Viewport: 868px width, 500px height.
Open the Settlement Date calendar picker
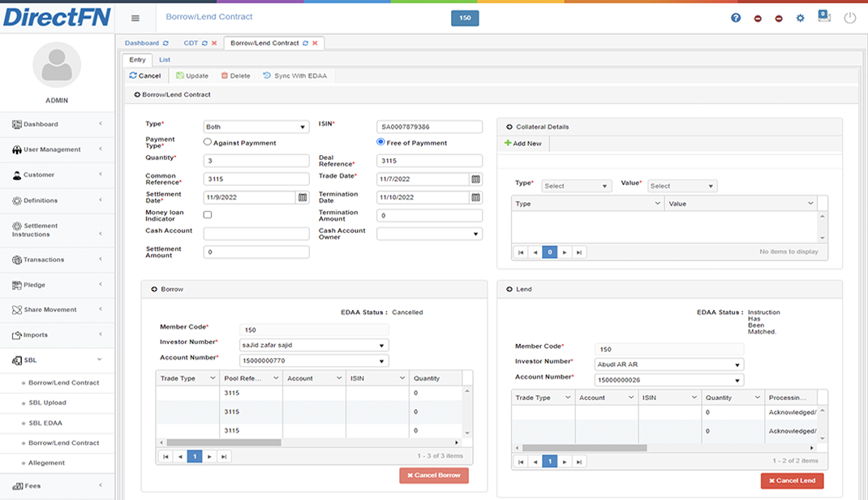coord(303,197)
